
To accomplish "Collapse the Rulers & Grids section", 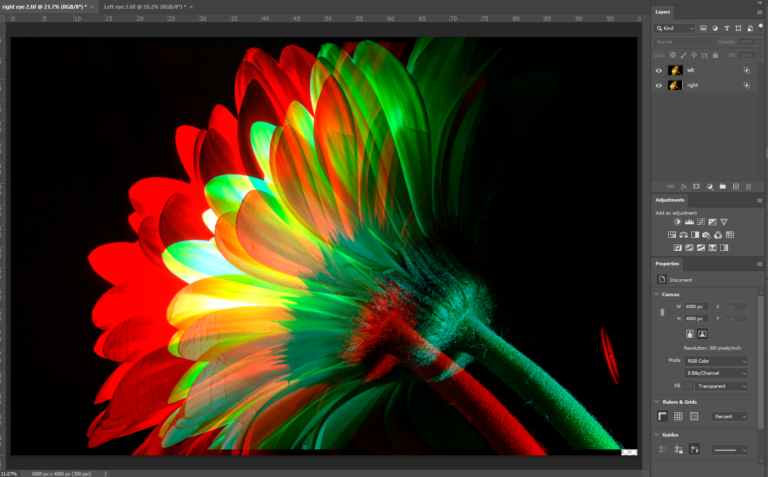I will click(x=657, y=402).
